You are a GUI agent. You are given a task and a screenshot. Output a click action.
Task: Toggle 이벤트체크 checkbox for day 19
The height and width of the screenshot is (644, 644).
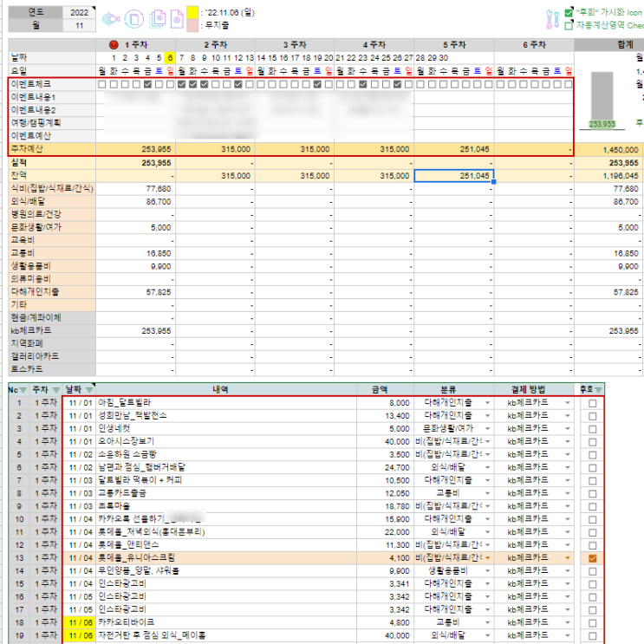[317, 84]
